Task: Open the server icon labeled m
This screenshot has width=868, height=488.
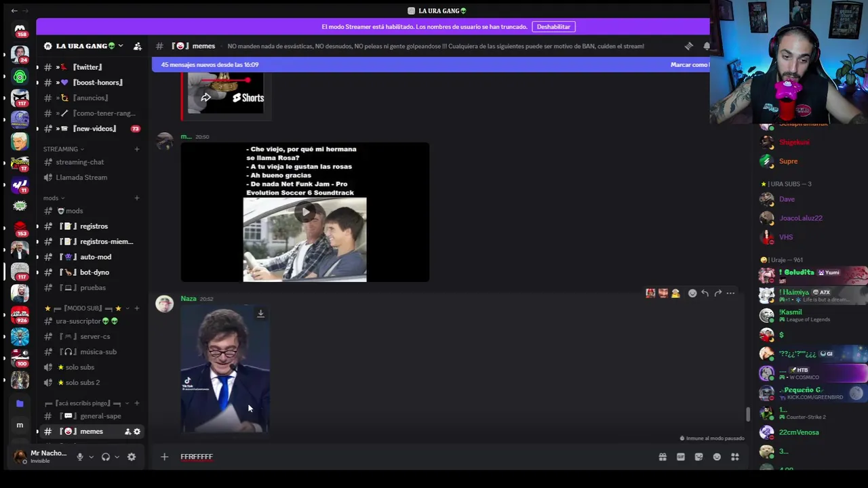Action: (x=20, y=425)
